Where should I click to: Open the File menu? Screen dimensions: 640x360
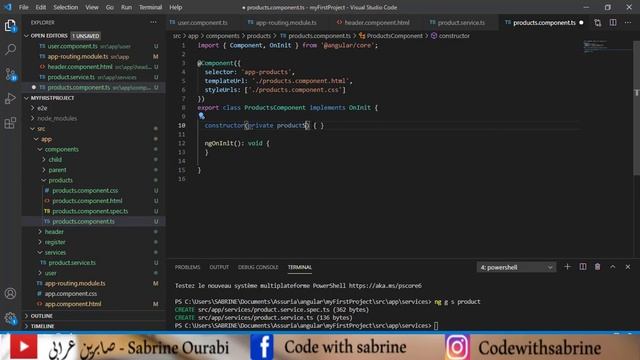pos(23,7)
